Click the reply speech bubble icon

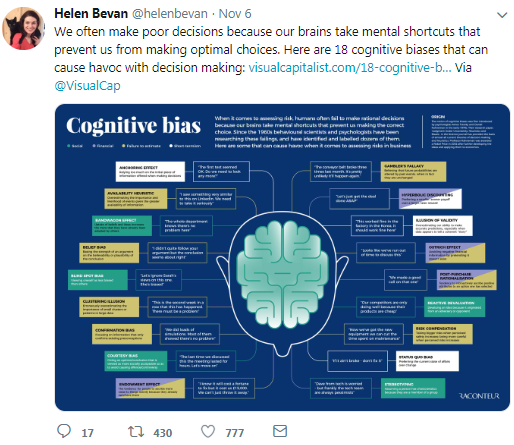point(64,431)
